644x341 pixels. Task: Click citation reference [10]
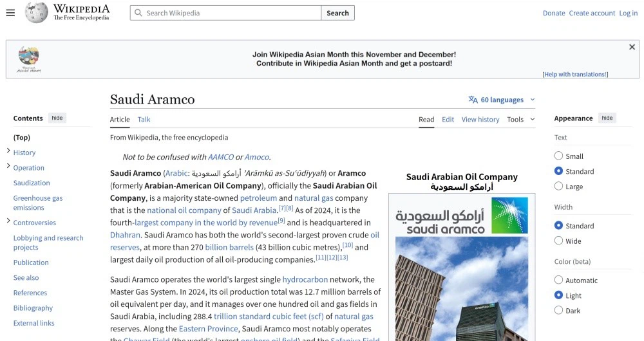pyautogui.click(x=348, y=245)
